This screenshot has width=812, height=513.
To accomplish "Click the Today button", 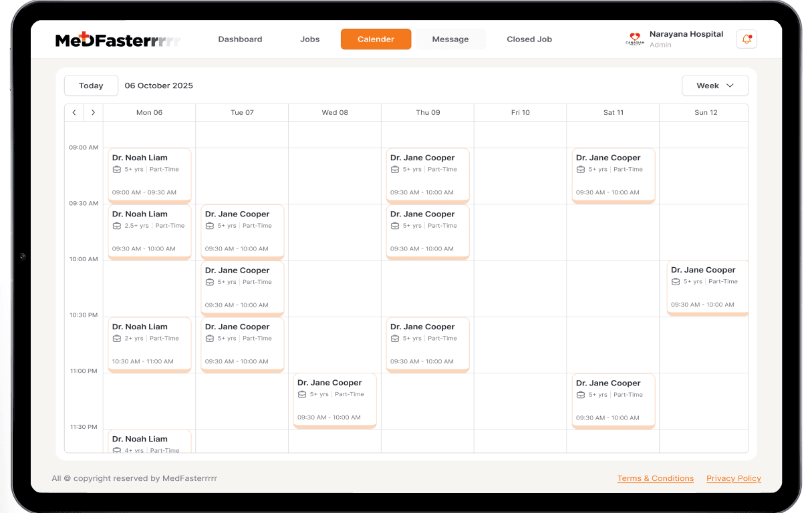I will 91,85.
